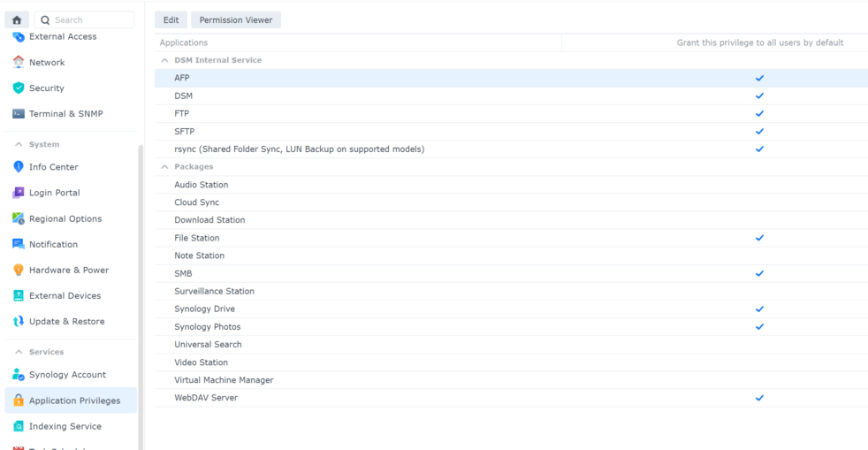Open the Update & Restore page
This screenshot has width=868, height=450.
coord(71,321)
